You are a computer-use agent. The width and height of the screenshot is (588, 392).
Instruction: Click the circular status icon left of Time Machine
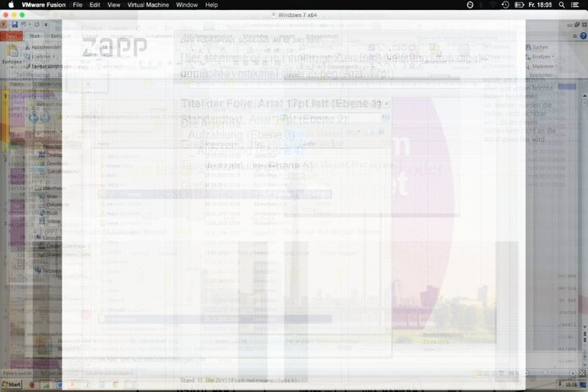[x=470, y=5]
